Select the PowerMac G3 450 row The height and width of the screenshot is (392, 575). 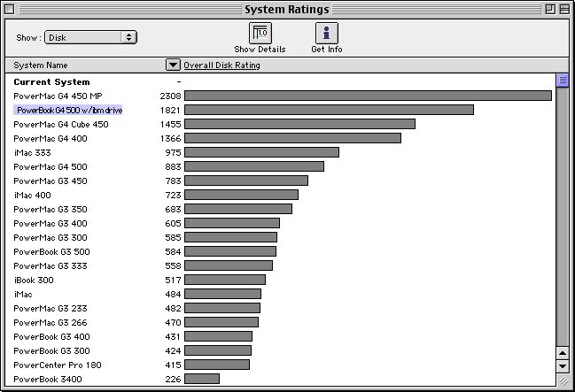coord(281,181)
